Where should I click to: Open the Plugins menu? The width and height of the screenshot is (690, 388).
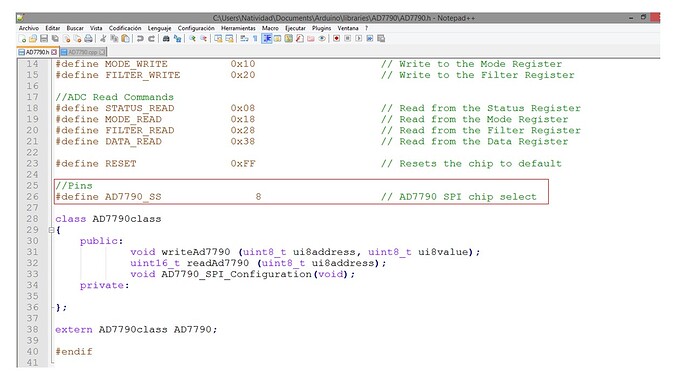click(321, 28)
